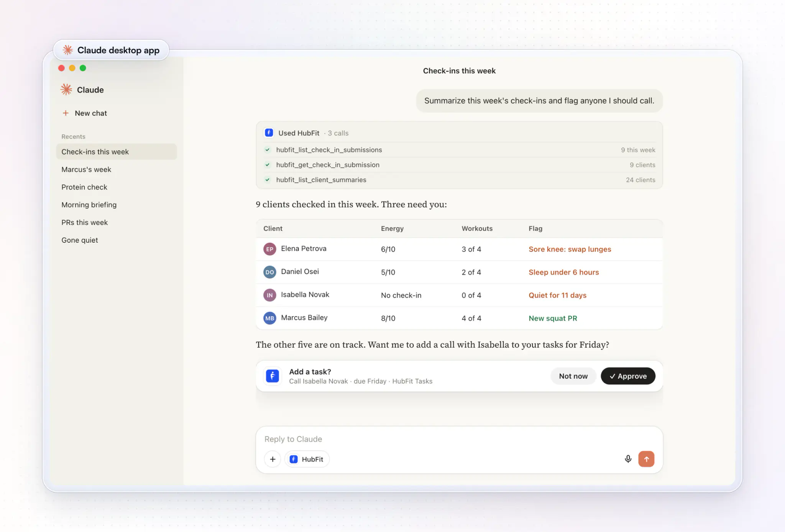The width and height of the screenshot is (785, 532).
Task: Click Daniel Osei's DO avatar
Action: [270, 272]
